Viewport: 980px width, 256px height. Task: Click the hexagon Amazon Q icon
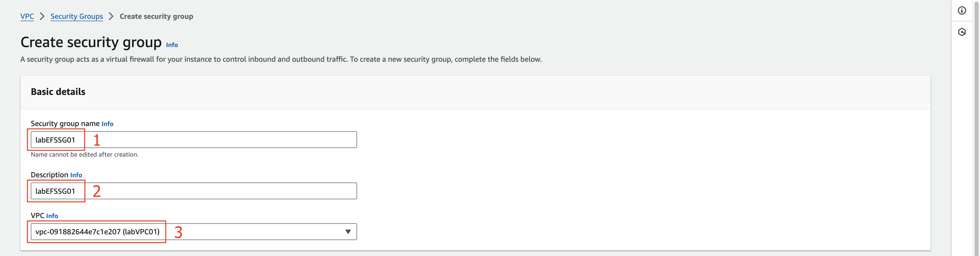click(x=962, y=32)
